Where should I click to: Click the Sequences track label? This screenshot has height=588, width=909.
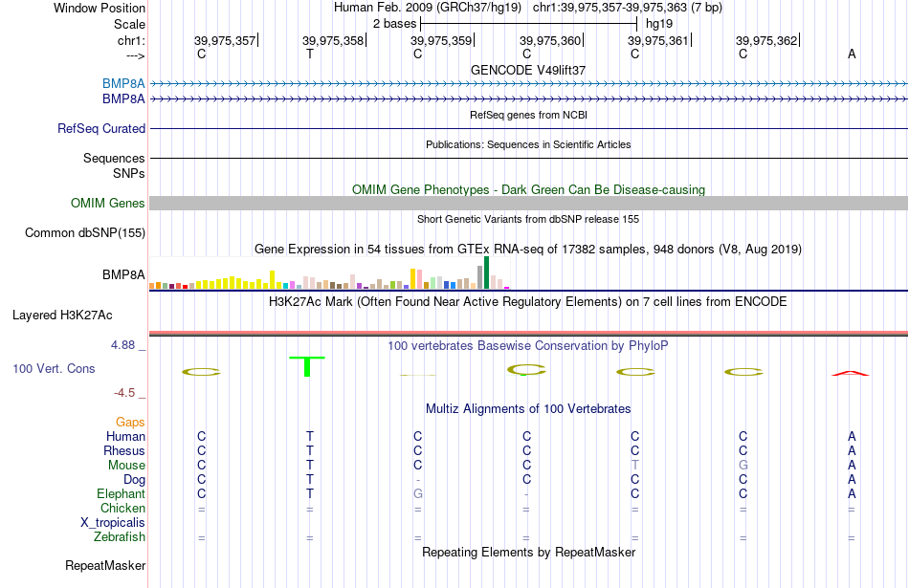[x=114, y=158]
